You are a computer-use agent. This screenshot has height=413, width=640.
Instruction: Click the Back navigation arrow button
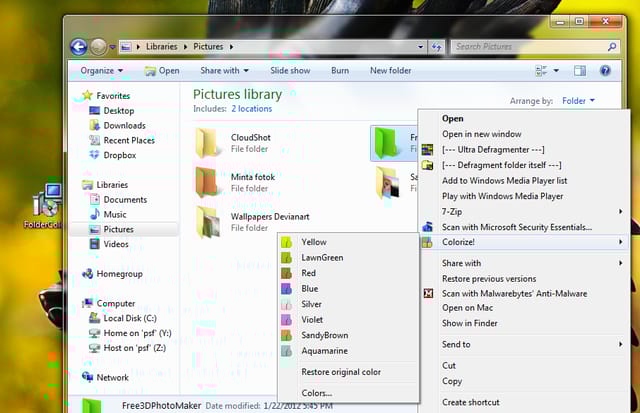tap(79, 47)
